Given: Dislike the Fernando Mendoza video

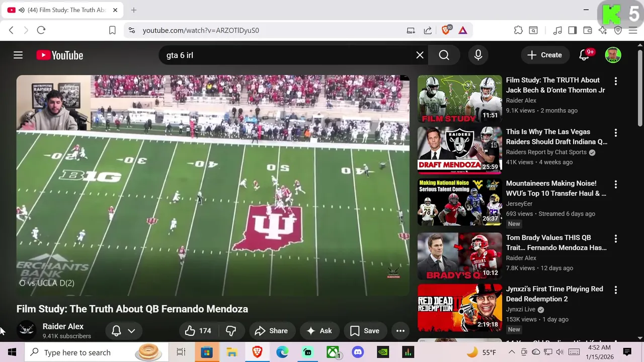Looking at the screenshot, I should [x=231, y=331].
